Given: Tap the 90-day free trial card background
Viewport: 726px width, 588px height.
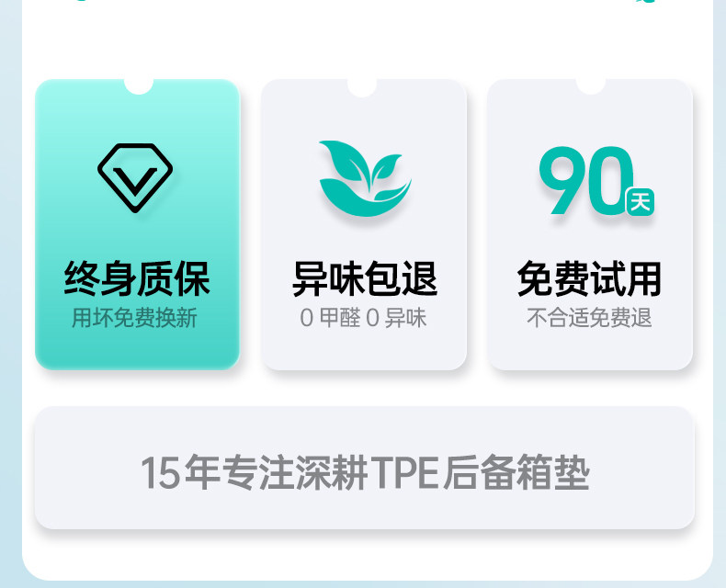Looking at the screenshot, I should [590, 224].
